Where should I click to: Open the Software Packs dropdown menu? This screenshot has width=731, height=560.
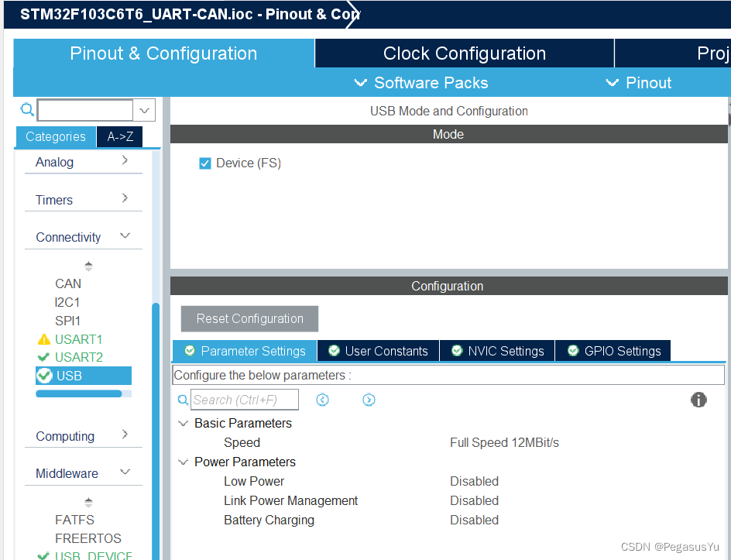(421, 83)
